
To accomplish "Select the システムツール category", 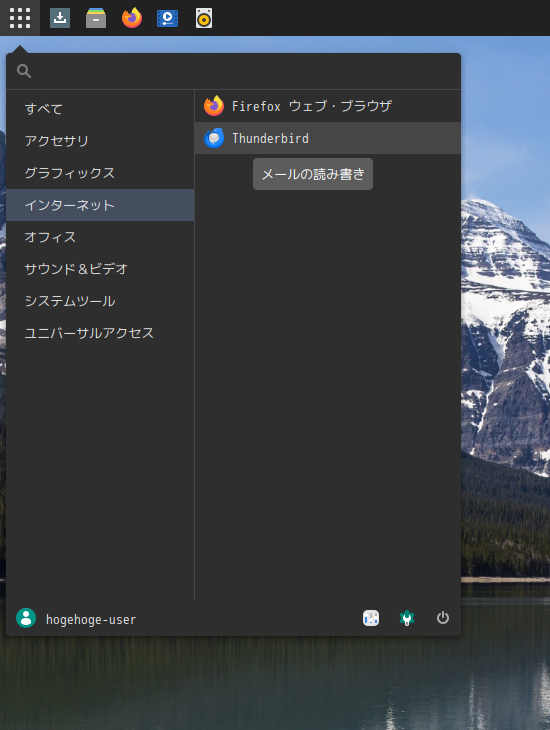I will (100, 301).
